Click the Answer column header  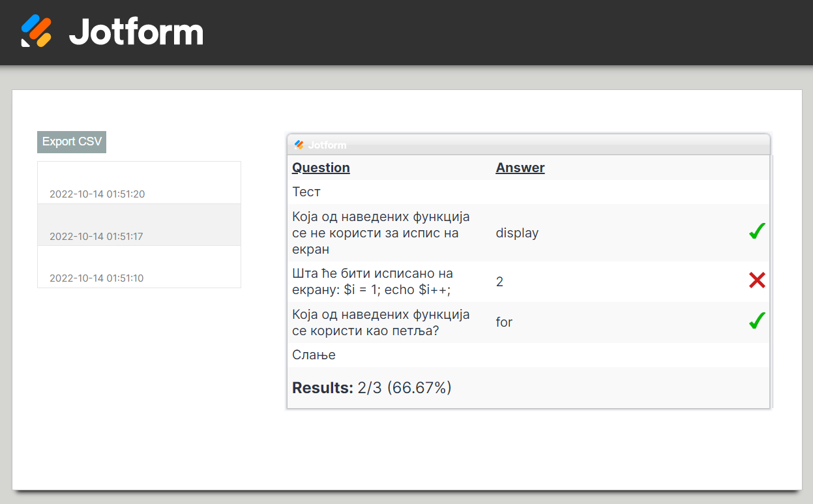[520, 168]
